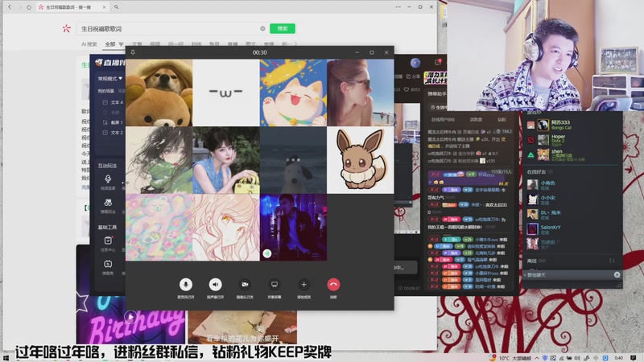Show hidden tray icons with the chevron

[537, 358]
